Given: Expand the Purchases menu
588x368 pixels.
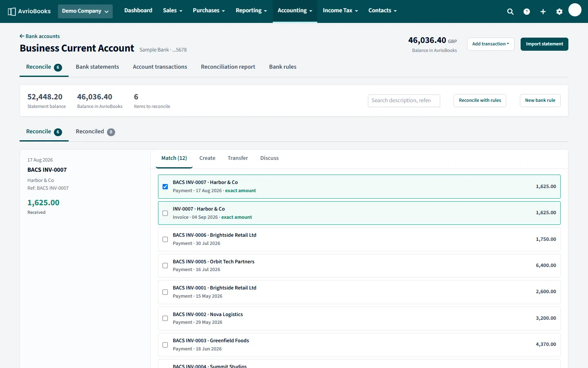Looking at the screenshot, I should tap(209, 11).
